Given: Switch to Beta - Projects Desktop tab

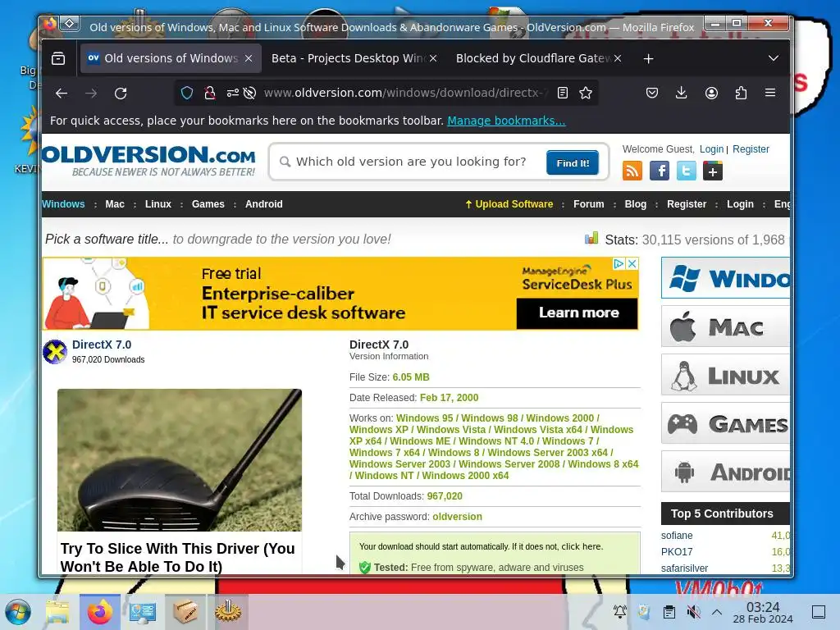Looking at the screenshot, I should tap(348, 58).
